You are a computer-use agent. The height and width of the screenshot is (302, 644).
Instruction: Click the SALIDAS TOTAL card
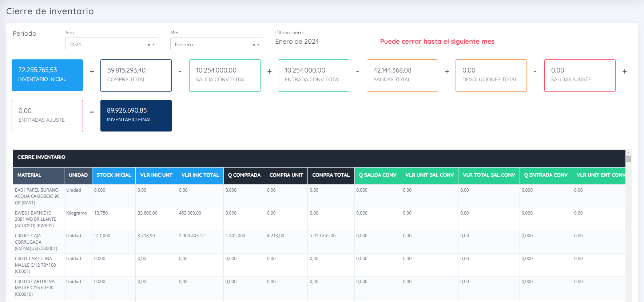coord(402,75)
